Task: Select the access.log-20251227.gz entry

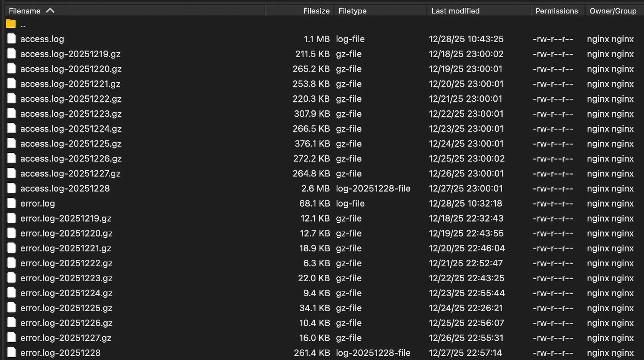Action: click(70, 173)
